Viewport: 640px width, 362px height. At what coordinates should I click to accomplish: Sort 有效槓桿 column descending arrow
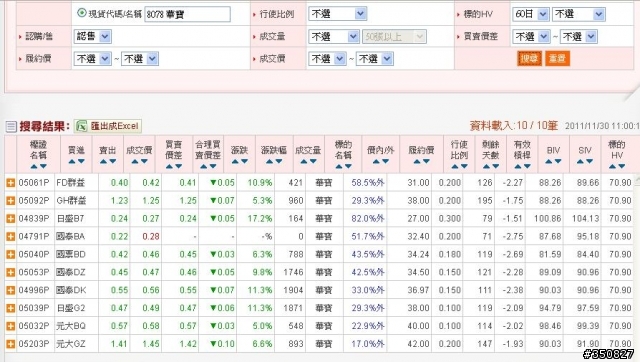(x=527, y=167)
